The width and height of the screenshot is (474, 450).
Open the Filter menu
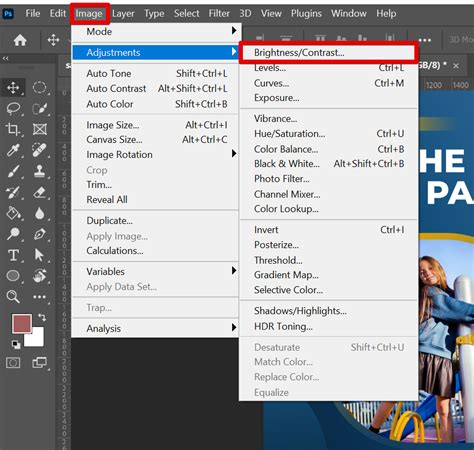(x=219, y=13)
